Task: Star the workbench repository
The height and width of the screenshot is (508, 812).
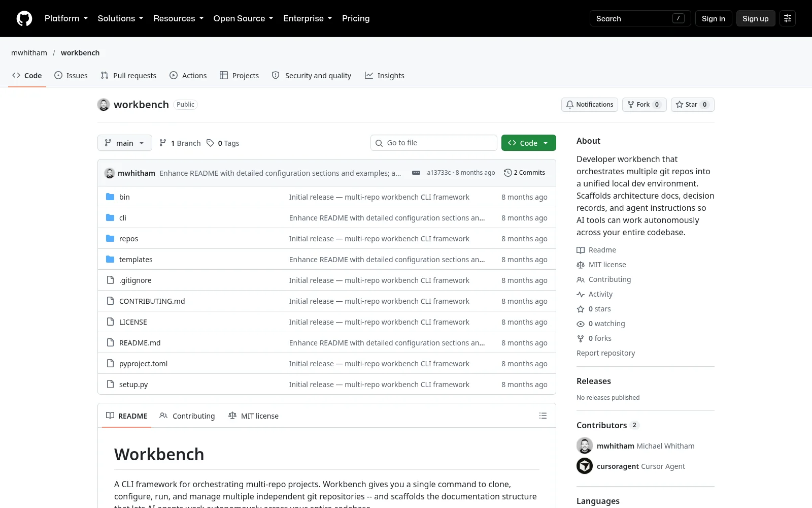Action: click(693, 105)
